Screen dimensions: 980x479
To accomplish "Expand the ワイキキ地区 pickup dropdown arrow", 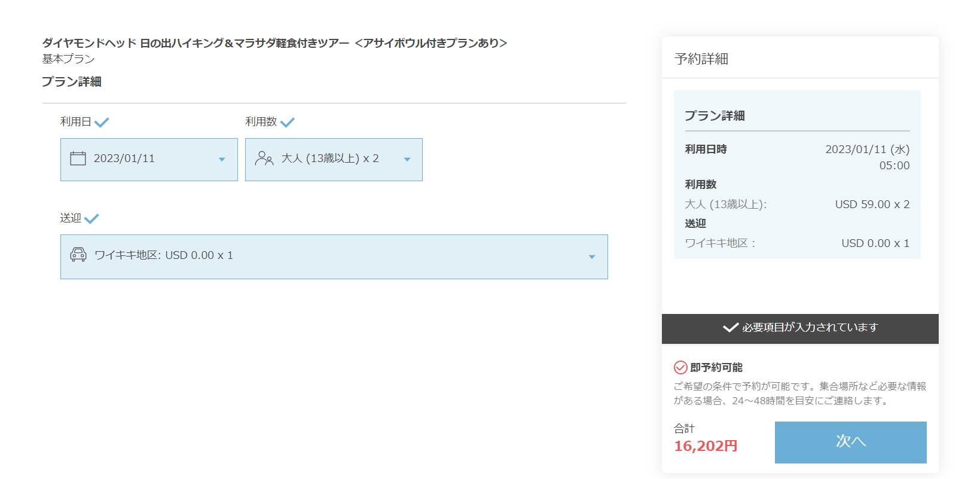I will coord(592,257).
